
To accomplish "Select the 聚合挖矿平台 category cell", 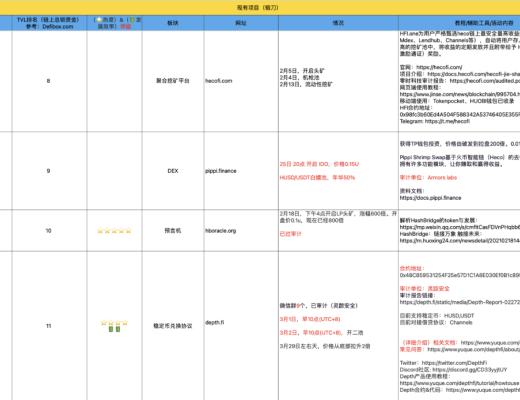I will 173,81.
